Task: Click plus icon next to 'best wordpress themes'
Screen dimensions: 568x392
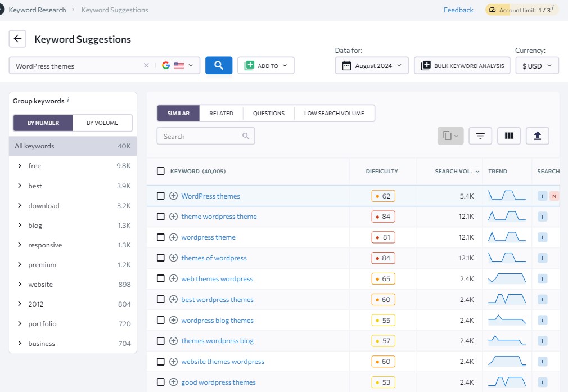Action: point(173,300)
